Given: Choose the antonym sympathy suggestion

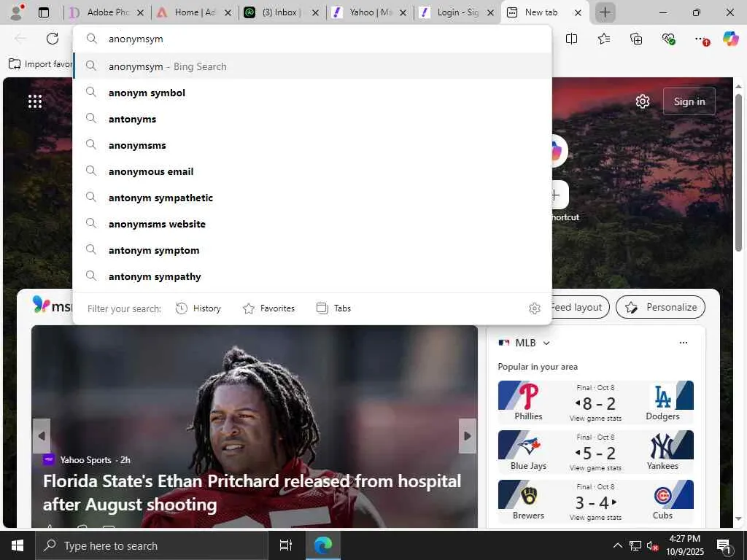Looking at the screenshot, I should click(312, 276).
